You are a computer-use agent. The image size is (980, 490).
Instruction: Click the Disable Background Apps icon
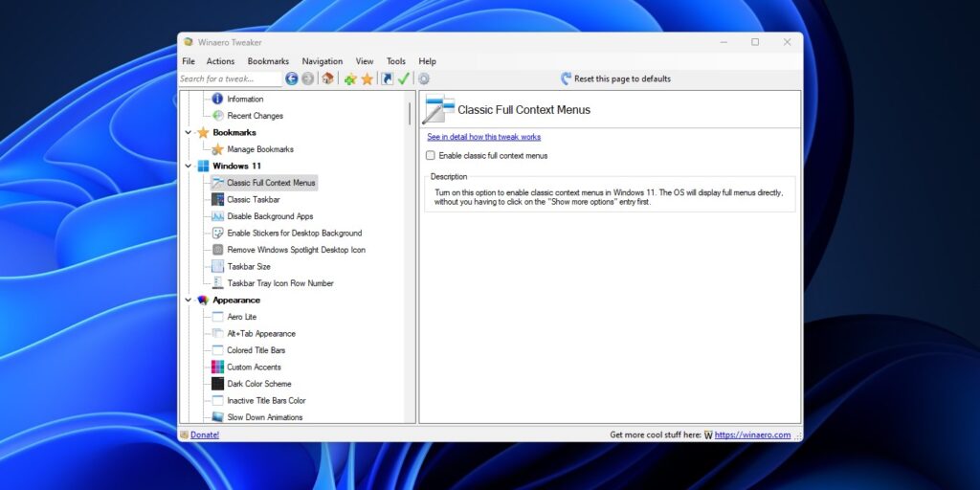(x=217, y=216)
